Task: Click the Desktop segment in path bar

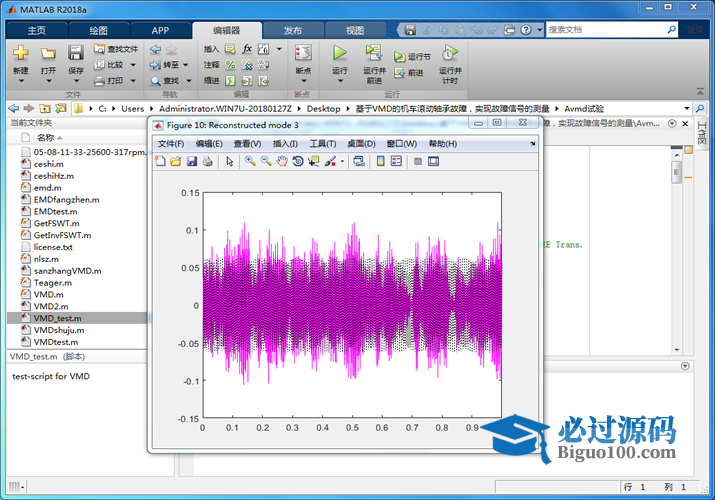Action: (x=323, y=108)
